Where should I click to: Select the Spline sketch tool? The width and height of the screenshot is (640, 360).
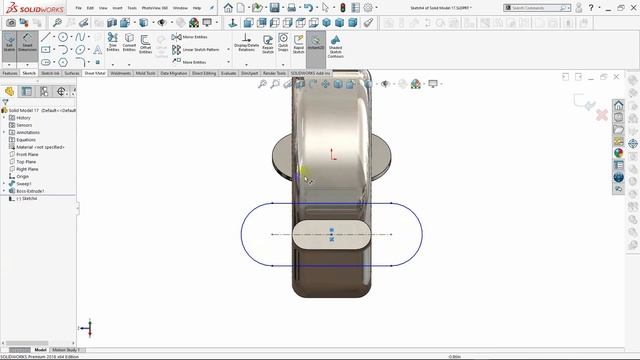[80, 38]
